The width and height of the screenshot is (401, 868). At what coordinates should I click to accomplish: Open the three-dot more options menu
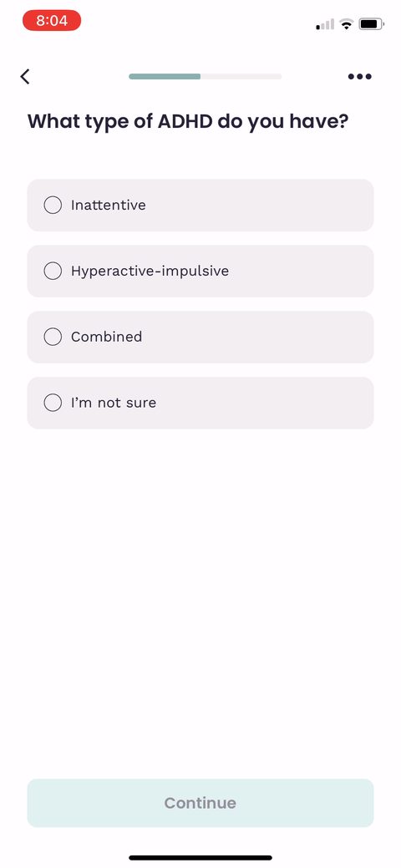359,76
